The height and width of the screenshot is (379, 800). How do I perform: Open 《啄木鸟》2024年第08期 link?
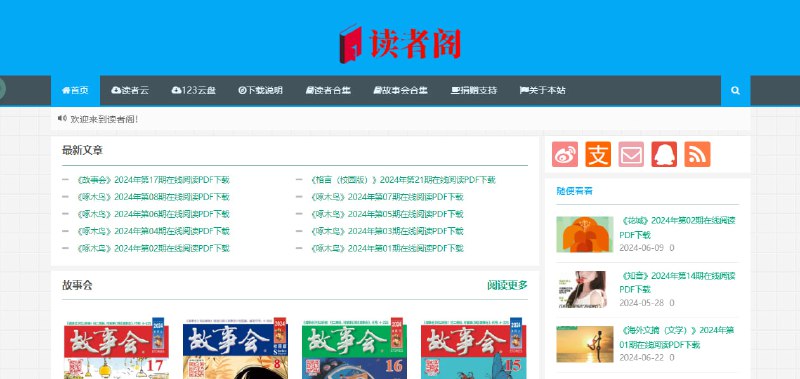153,197
